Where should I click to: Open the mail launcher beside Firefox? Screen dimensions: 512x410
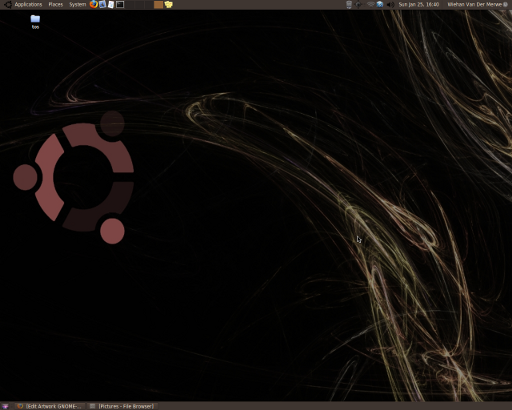coord(102,4)
